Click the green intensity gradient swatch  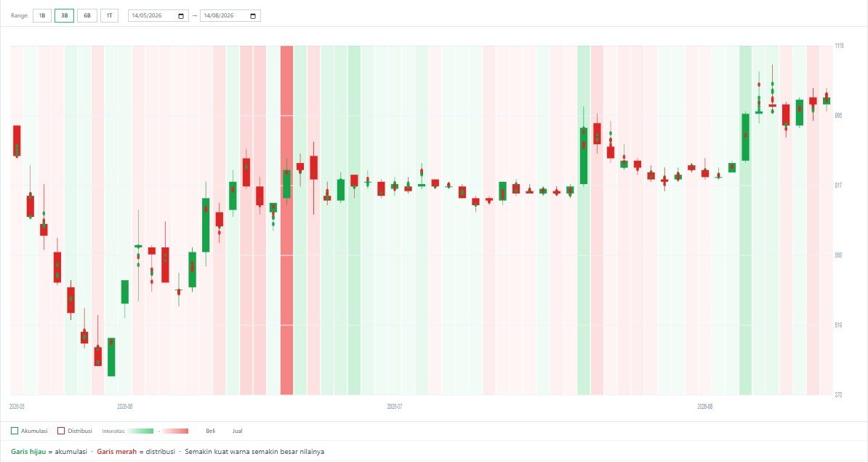[140, 431]
